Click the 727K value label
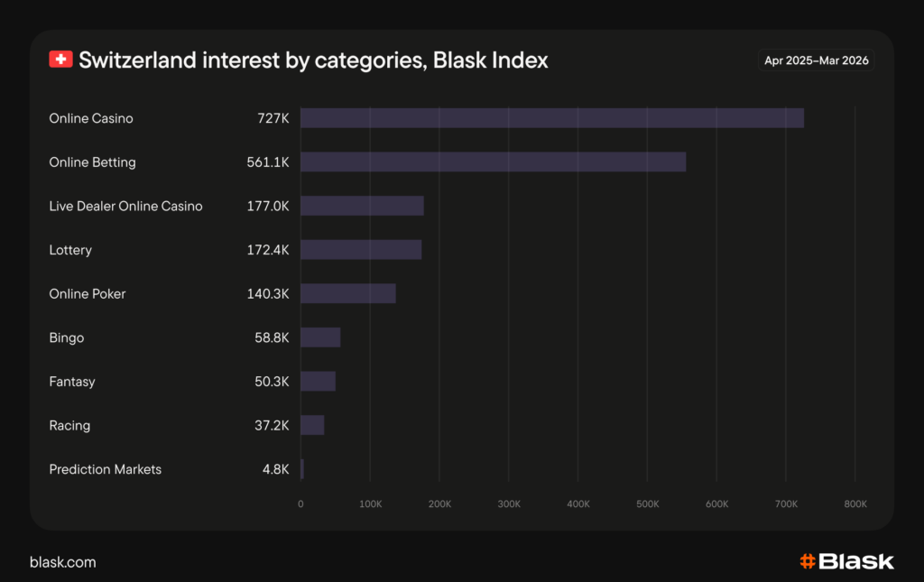The width and height of the screenshot is (924, 582). [273, 118]
